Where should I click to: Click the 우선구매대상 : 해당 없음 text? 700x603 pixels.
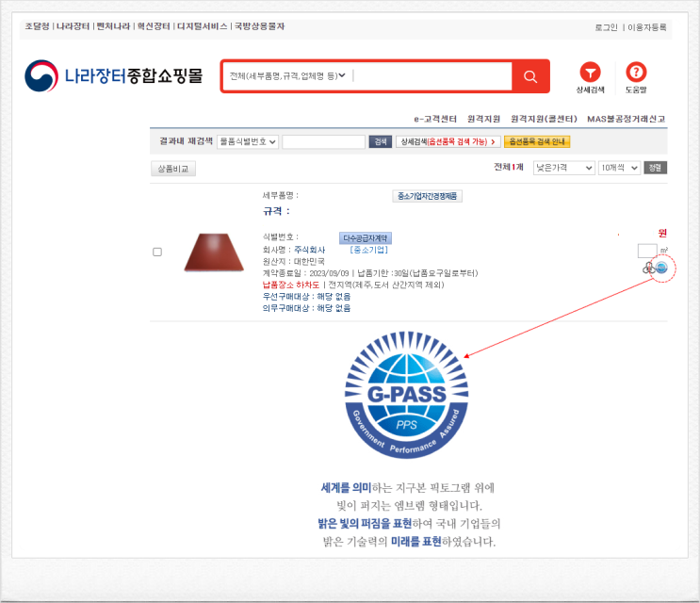point(306,297)
